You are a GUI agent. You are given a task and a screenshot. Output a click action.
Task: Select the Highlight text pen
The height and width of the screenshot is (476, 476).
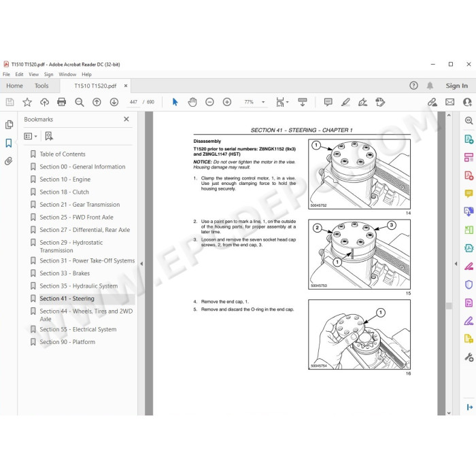coord(345,102)
